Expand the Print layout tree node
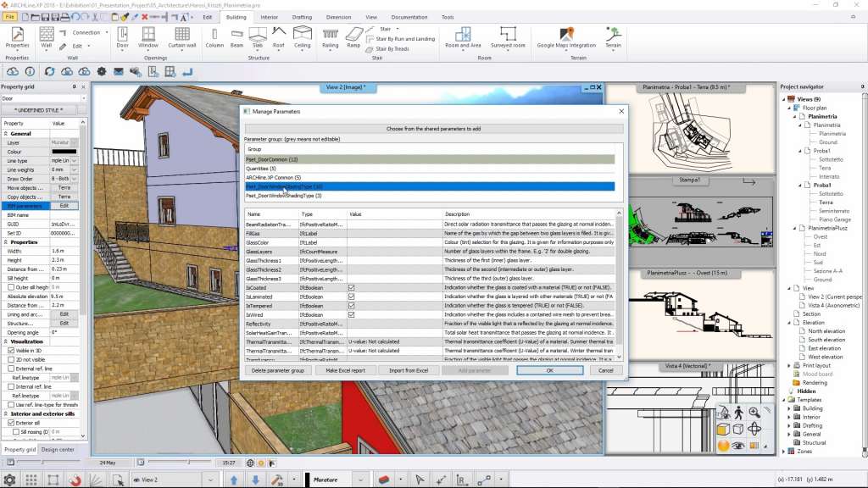 pyautogui.click(x=789, y=365)
